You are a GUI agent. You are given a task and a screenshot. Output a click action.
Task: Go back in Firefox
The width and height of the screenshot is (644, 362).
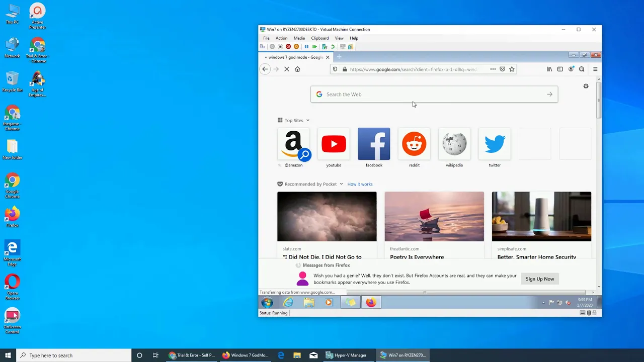point(265,69)
